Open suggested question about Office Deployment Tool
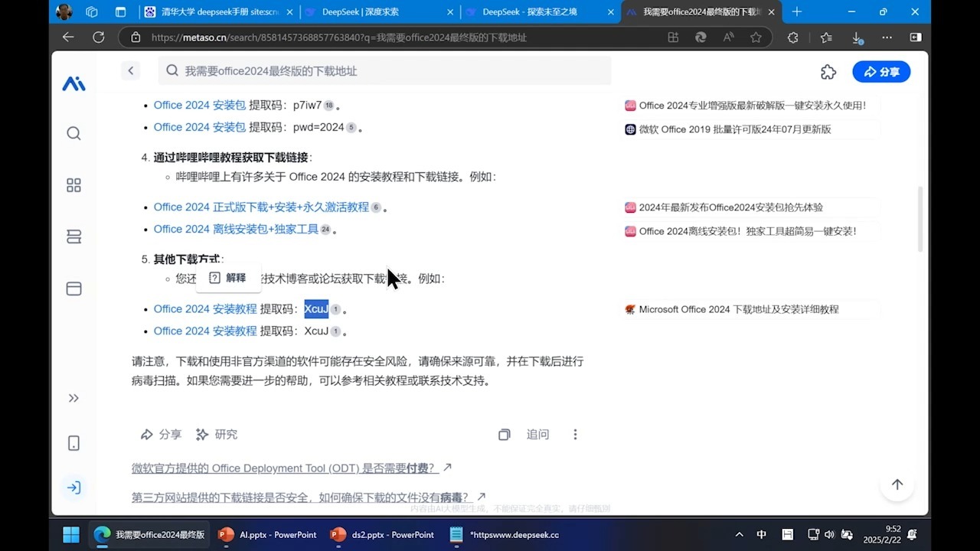This screenshot has width=980, height=551. (292, 468)
